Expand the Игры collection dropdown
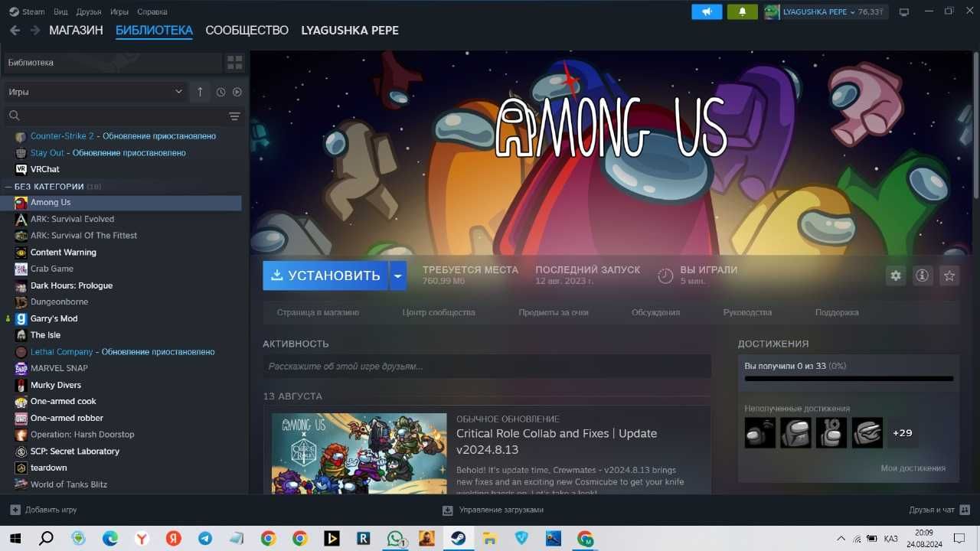Image resolution: width=980 pixels, height=551 pixels. point(95,92)
